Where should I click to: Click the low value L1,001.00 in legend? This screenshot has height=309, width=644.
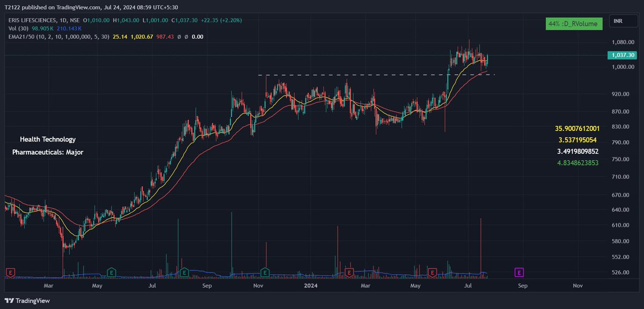[x=156, y=20]
